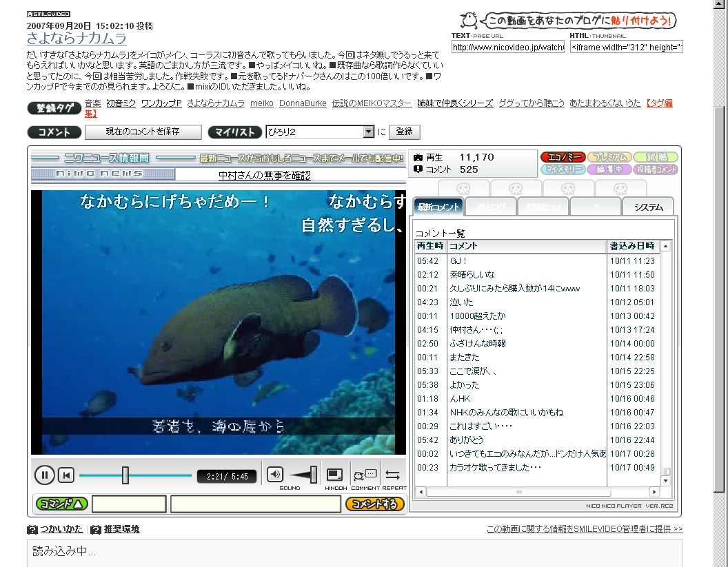
Task: Focus the comment text input field
Action: pos(256,504)
